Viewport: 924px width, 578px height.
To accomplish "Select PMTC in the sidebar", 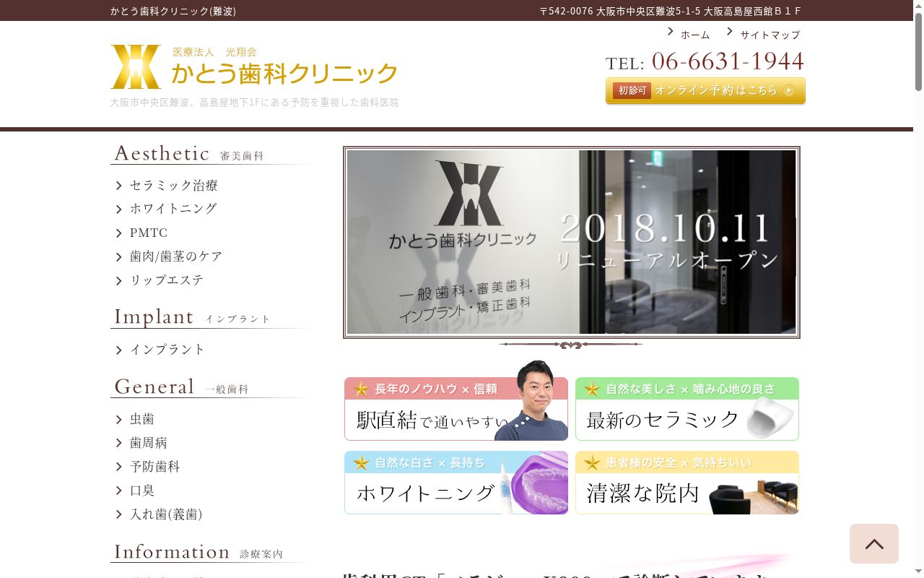I will 149,233.
